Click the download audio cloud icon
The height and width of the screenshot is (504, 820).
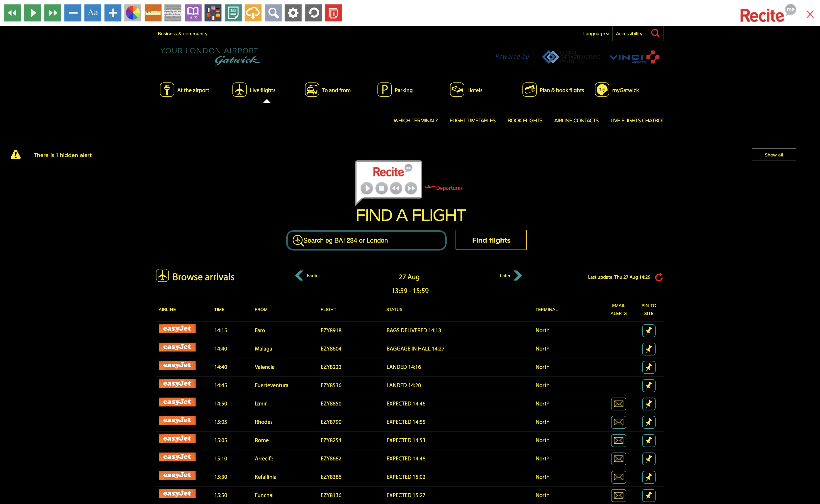click(x=253, y=13)
